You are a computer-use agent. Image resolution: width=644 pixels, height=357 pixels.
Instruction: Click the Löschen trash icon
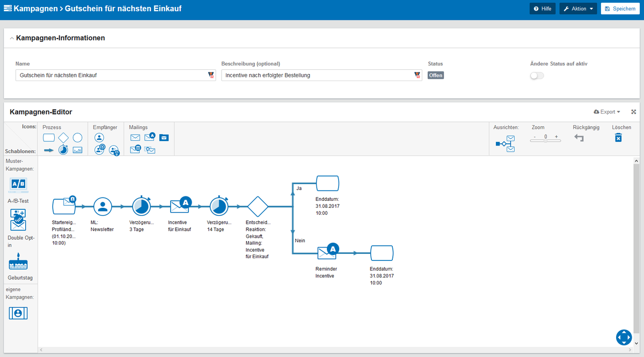[618, 138]
